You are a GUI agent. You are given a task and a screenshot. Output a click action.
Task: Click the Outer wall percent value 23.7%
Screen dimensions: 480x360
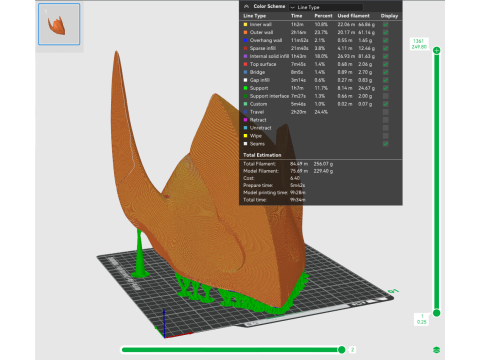tap(321, 32)
